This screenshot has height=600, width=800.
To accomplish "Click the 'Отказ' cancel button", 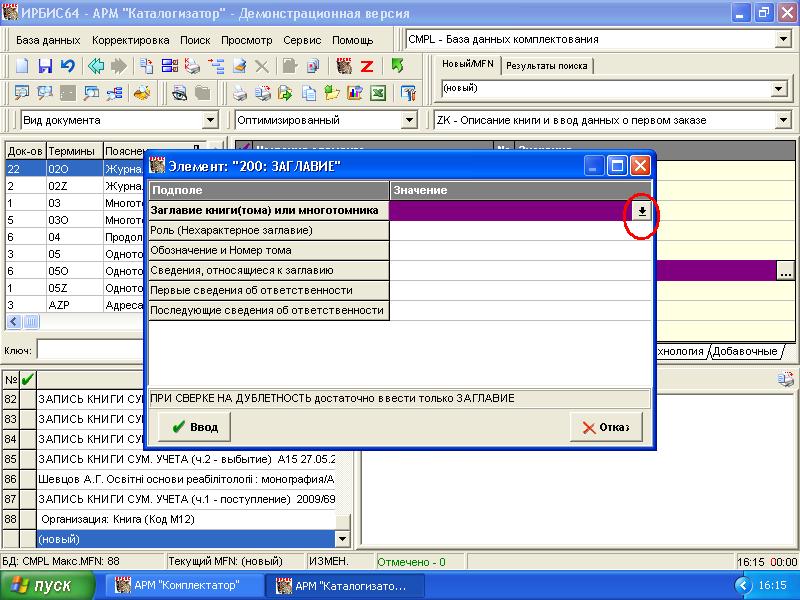I will tap(599, 428).
